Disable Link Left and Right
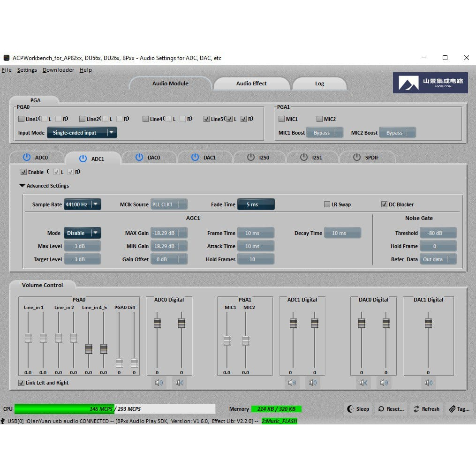This screenshot has width=476, height=476. point(22,383)
